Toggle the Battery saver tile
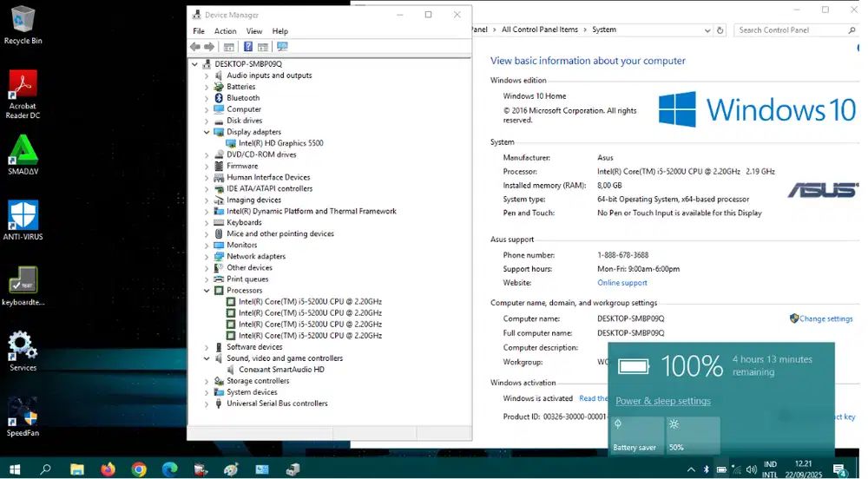This screenshot has height=479, width=868. pos(637,435)
